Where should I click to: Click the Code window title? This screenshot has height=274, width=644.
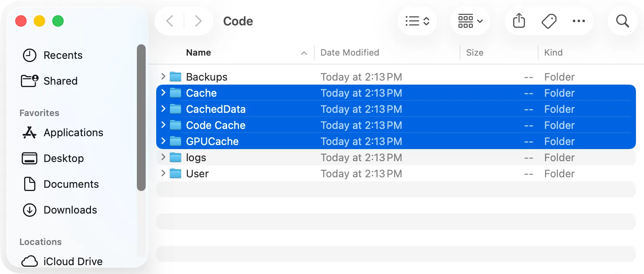tap(238, 21)
